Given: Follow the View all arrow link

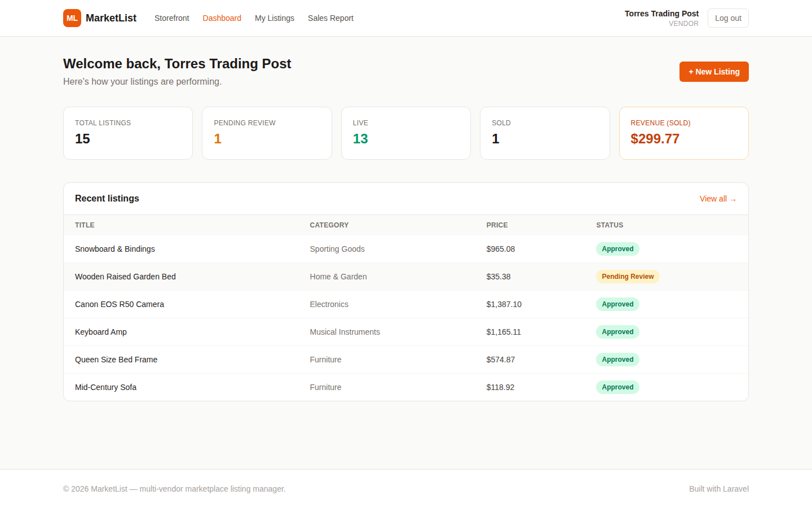Looking at the screenshot, I should coord(718,199).
